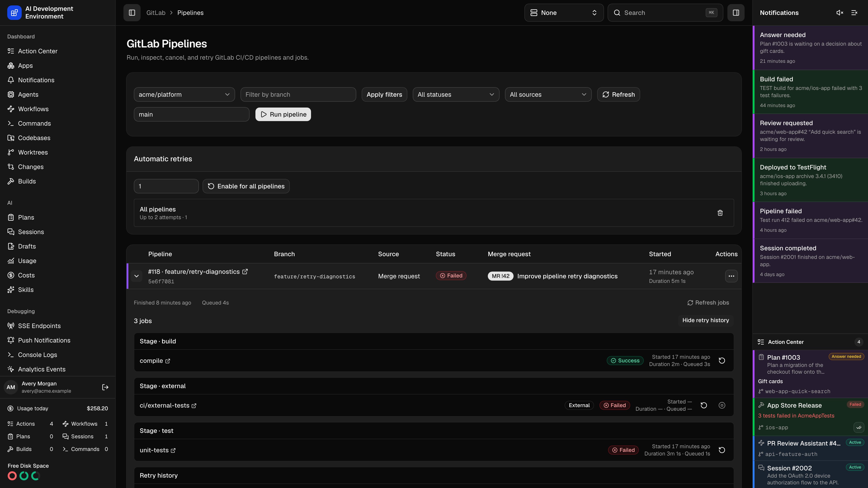This screenshot has width=868, height=488.
Task: Click MR !42 merge request badge
Action: 500,276
